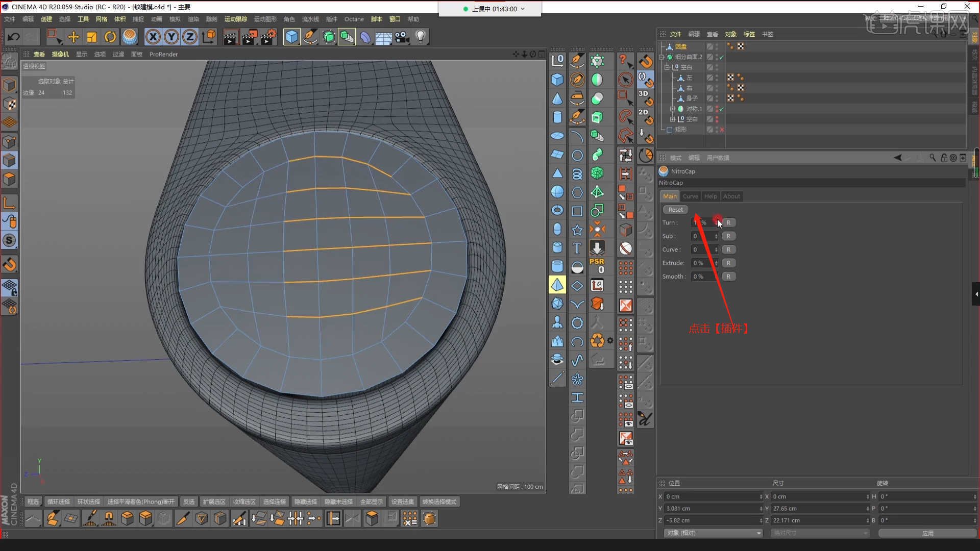The height and width of the screenshot is (551, 980).
Task: Click the Light bulb icon
Action: pyautogui.click(x=421, y=37)
